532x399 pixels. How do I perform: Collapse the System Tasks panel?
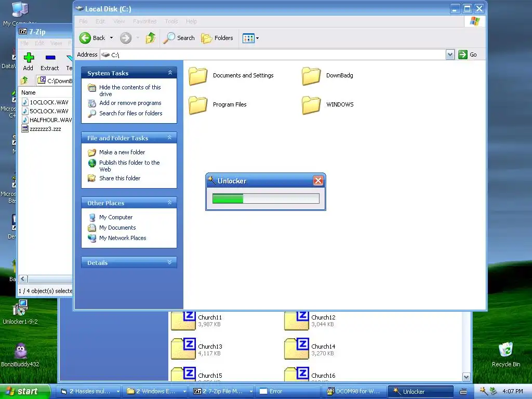pyautogui.click(x=170, y=73)
